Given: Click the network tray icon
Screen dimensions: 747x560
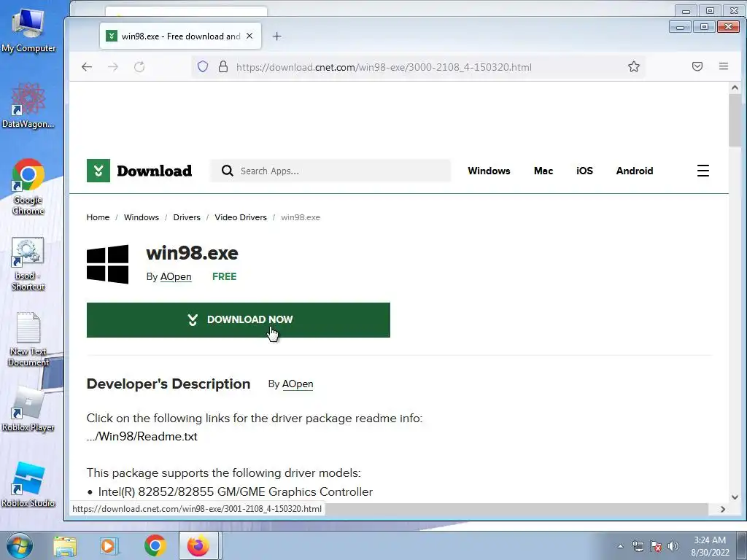Looking at the screenshot, I should (638, 546).
